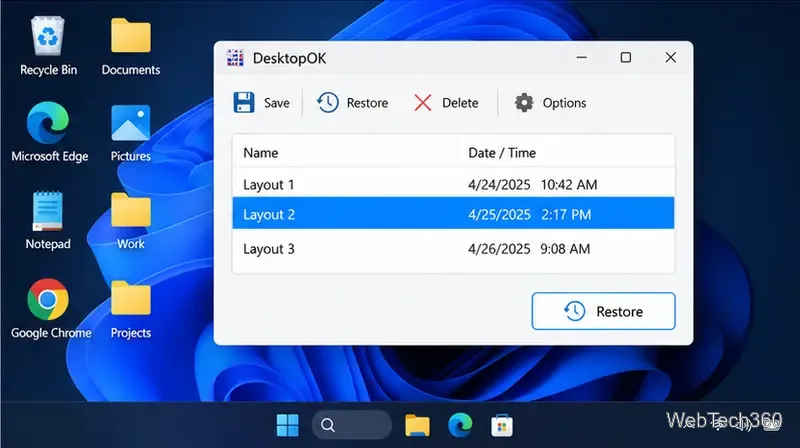
Task: Click the DesktopOK app icon in title bar
Action: pyautogui.click(x=235, y=58)
